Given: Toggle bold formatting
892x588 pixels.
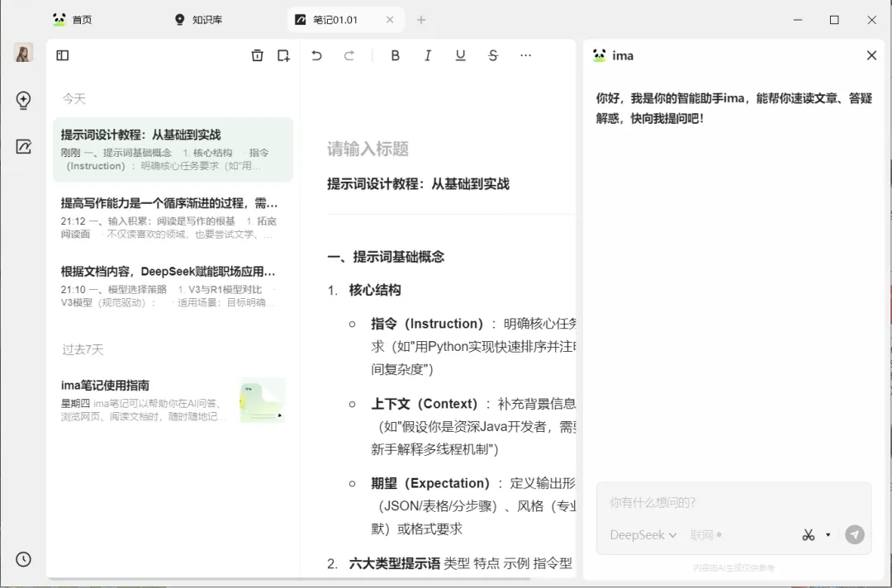Looking at the screenshot, I should coord(396,55).
